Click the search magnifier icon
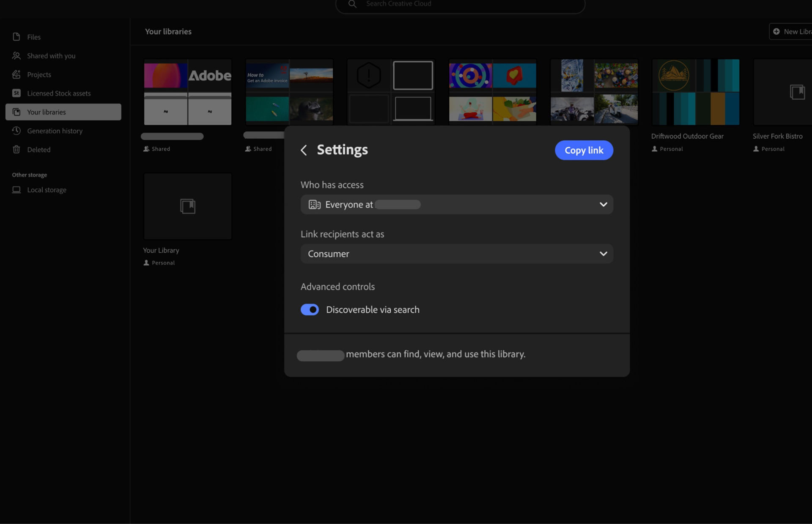 click(352, 4)
